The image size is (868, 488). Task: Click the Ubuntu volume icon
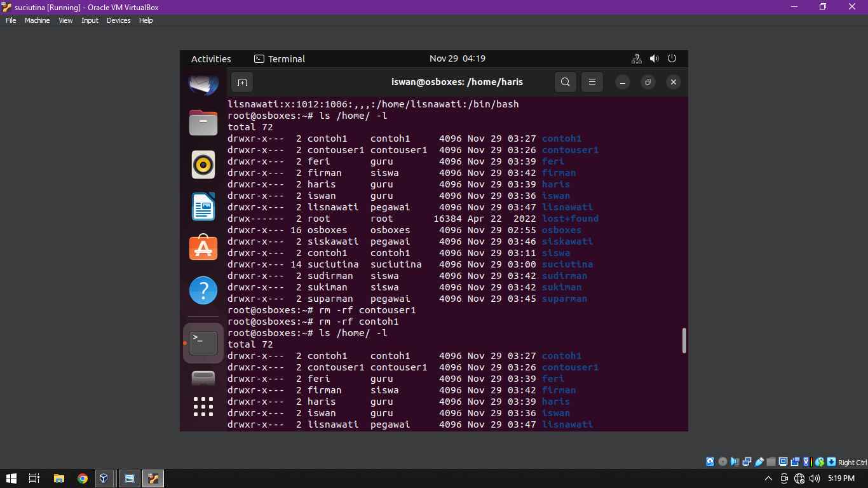(x=654, y=58)
